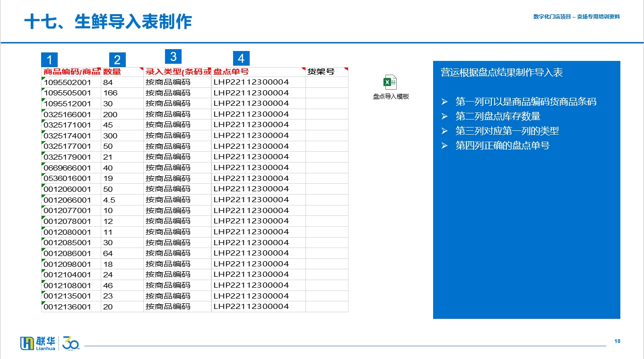The height and width of the screenshot is (359, 644).
Task: Select the 盘点导入模板 label under Excel icon
Action: (x=391, y=96)
